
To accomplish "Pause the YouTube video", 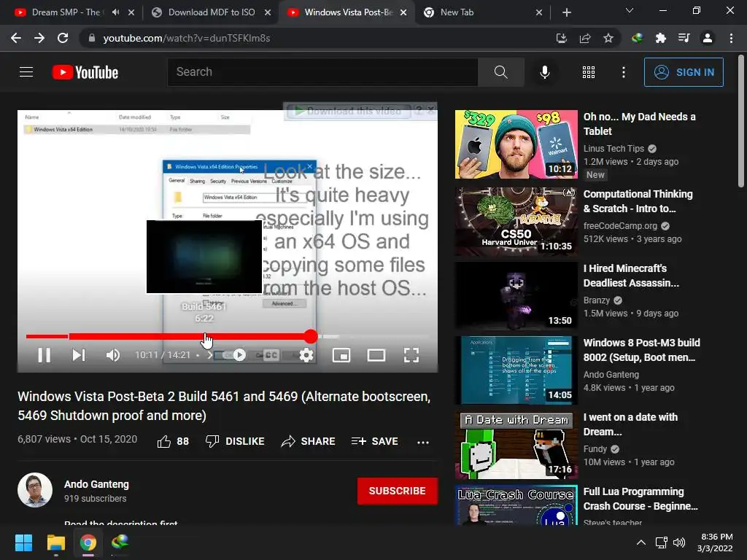I will [44, 355].
